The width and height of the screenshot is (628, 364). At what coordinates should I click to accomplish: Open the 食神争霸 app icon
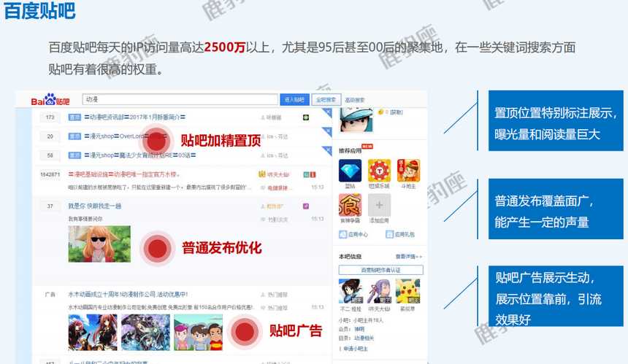click(x=350, y=205)
